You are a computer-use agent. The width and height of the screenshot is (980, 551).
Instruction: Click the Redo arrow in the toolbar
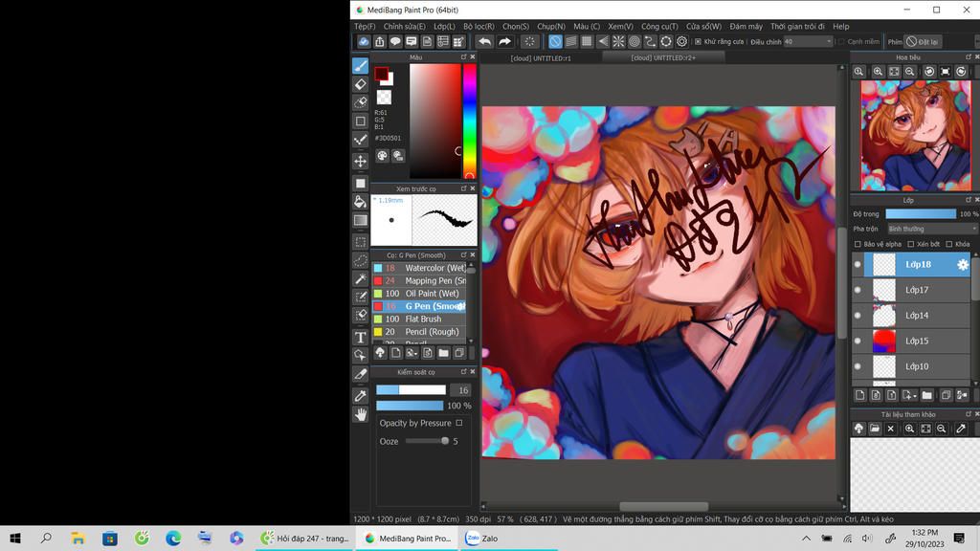(x=504, y=42)
